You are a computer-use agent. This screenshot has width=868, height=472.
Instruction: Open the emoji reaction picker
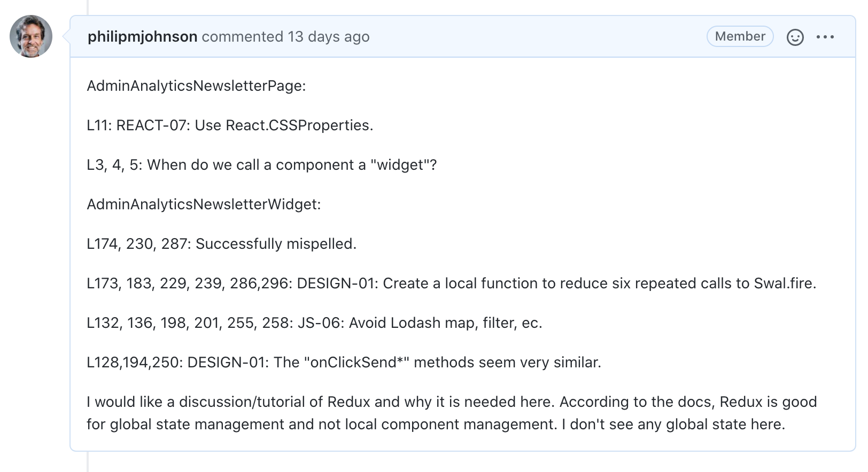click(x=795, y=37)
